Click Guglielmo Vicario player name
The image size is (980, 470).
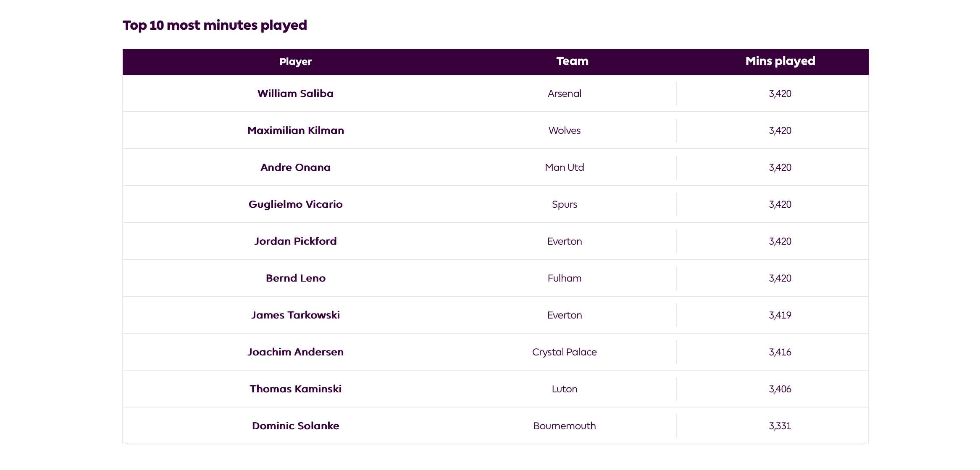[295, 204]
